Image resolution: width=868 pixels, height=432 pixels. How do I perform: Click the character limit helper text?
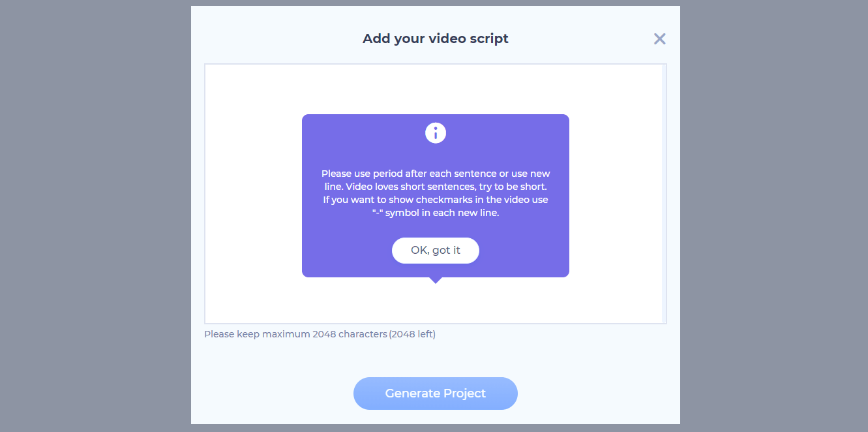[320, 333]
